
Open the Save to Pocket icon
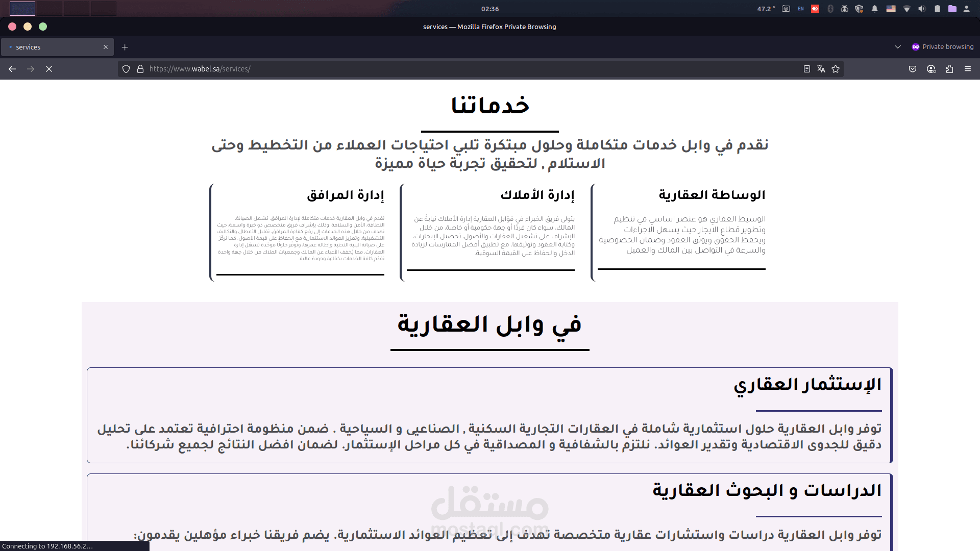pos(913,69)
